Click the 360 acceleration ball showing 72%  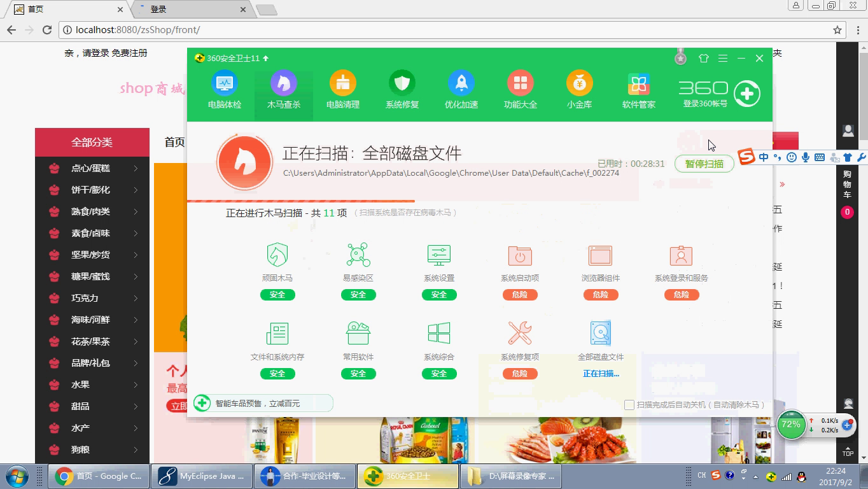pyautogui.click(x=791, y=425)
